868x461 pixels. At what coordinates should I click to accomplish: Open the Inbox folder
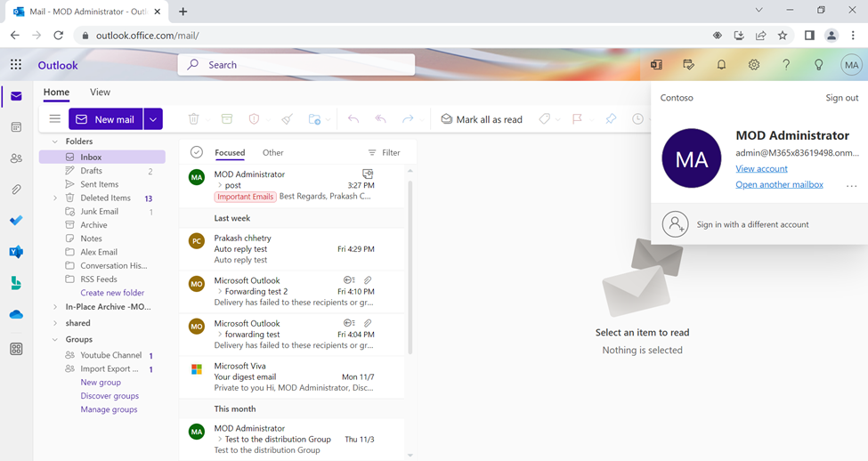click(102, 158)
